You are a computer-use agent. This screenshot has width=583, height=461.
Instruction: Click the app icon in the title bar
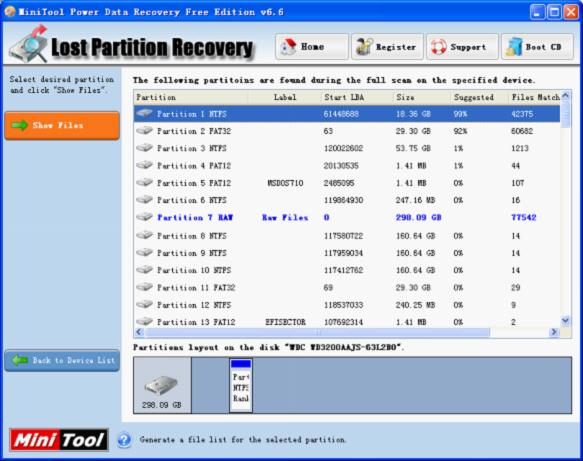point(10,12)
